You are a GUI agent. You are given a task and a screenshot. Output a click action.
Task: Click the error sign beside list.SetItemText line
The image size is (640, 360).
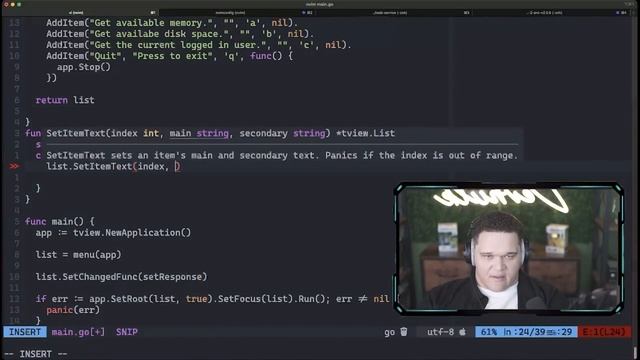click(14, 166)
